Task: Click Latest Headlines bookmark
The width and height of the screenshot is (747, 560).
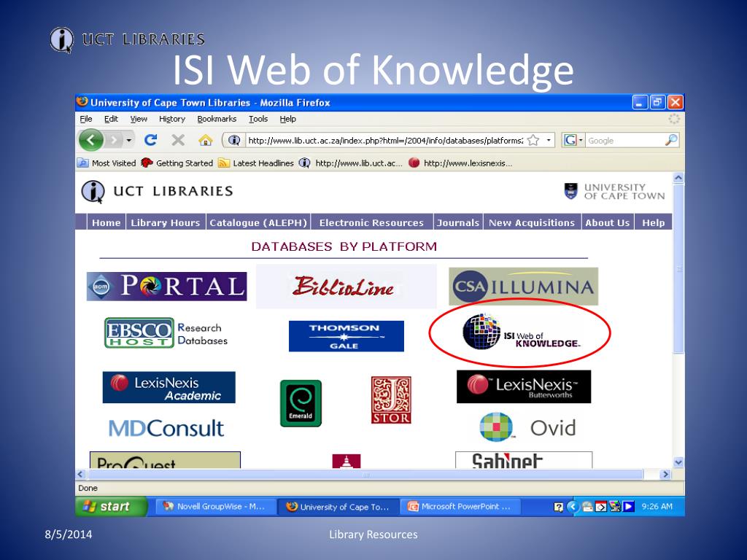Action: [256, 163]
